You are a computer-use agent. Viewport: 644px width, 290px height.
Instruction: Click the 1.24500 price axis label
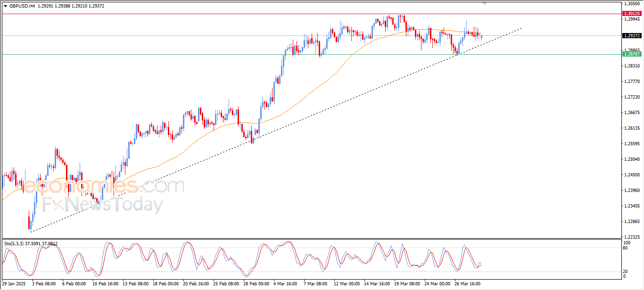(631, 175)
